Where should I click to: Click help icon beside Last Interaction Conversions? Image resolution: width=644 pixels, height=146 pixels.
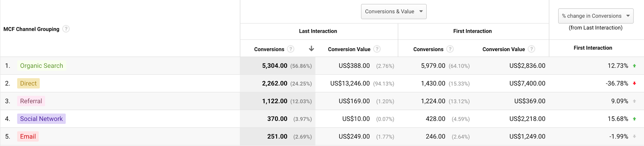291,49
